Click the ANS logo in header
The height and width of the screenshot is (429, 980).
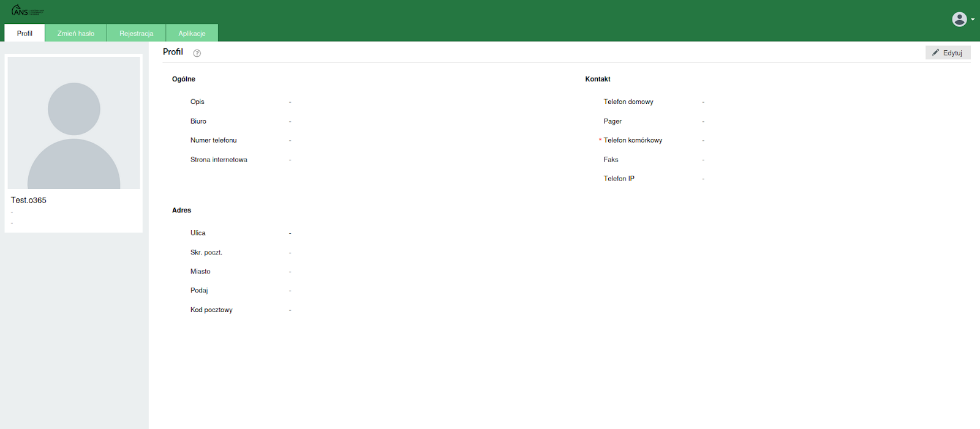(x=28, y=10)
